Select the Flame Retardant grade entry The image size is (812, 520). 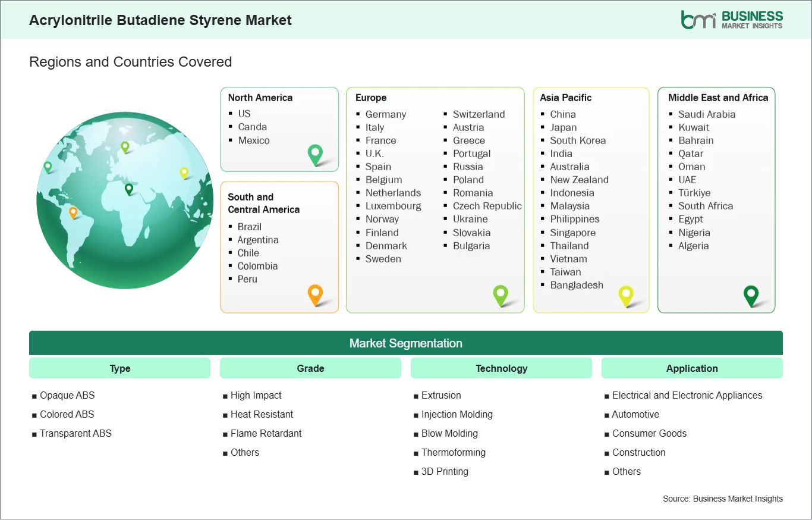pyautogui.click(x=266, y=433)
